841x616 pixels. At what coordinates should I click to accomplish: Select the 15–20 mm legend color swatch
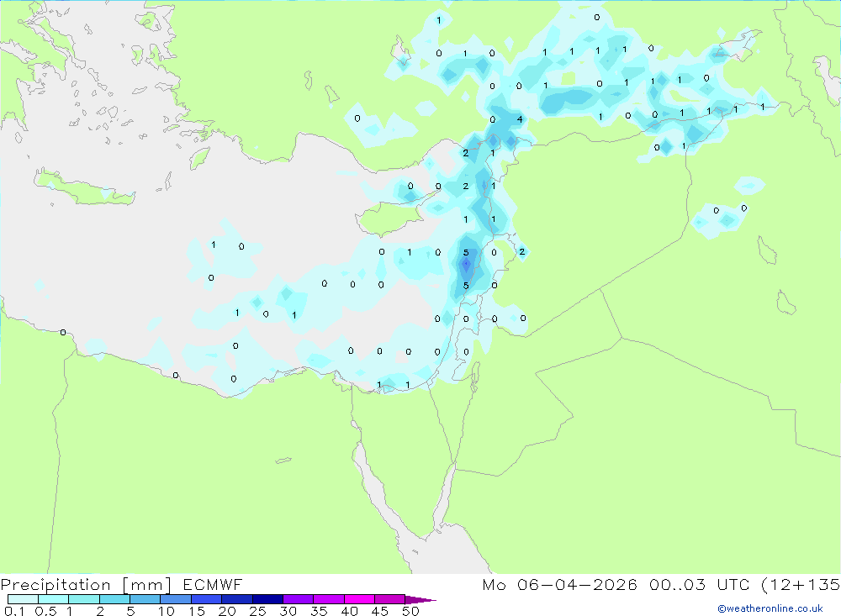pos(207,599)
